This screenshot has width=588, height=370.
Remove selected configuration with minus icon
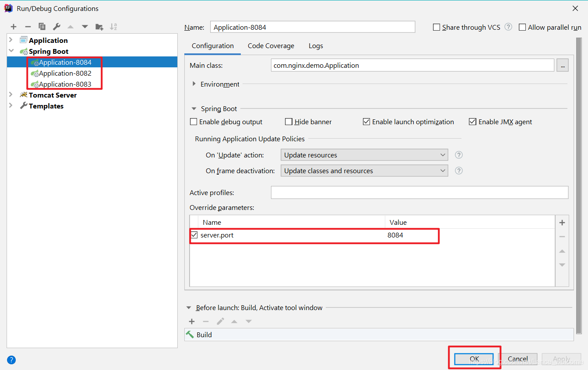tap(28, 27)
